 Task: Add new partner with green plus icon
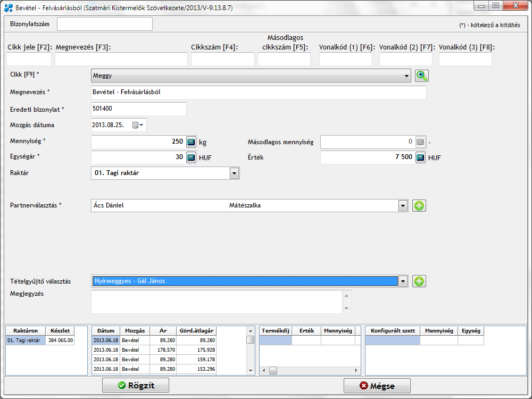pos(419,205)
